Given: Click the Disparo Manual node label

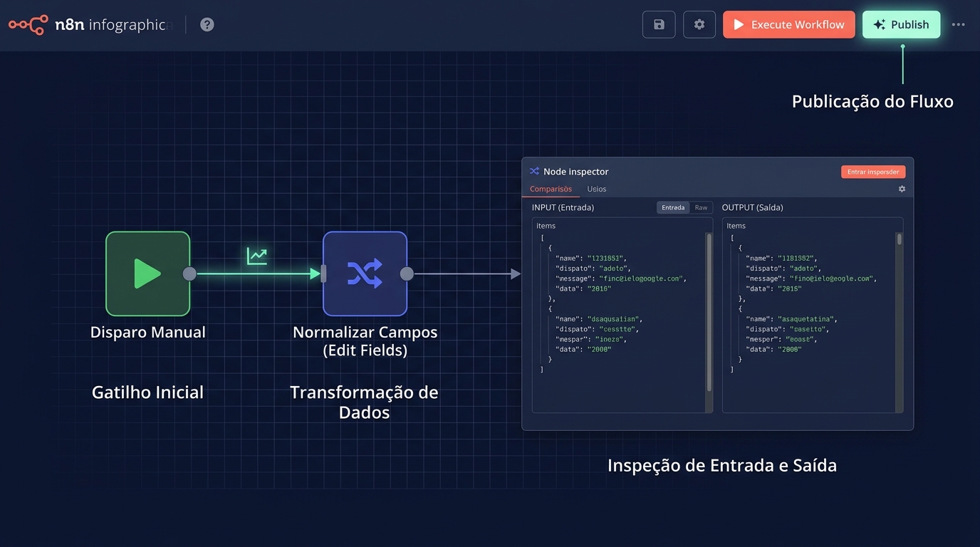Looking at the screenshot, I should 147,332.
